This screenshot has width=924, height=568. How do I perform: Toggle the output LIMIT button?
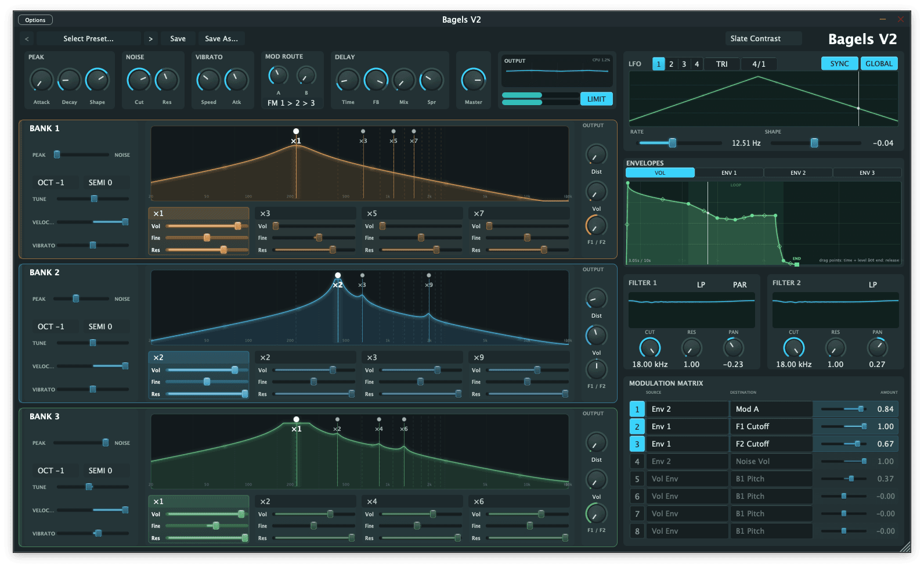coord(596,99)
